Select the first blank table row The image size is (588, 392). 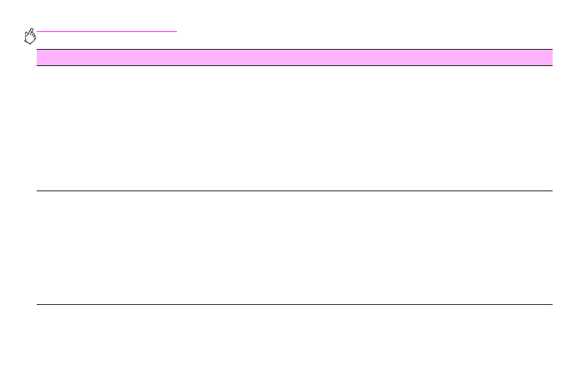coord(294,128)
